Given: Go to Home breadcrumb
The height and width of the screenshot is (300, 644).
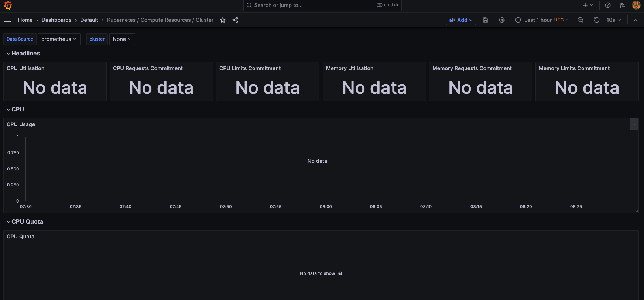Looking at the screenshot, I should click(x=25, y=20).
